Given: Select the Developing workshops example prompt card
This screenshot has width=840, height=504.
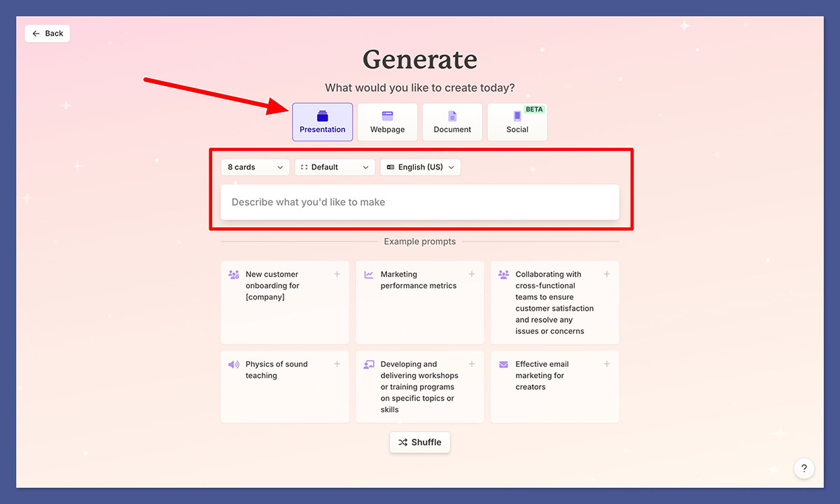Looking at the screenshot, I should [419, 386].
